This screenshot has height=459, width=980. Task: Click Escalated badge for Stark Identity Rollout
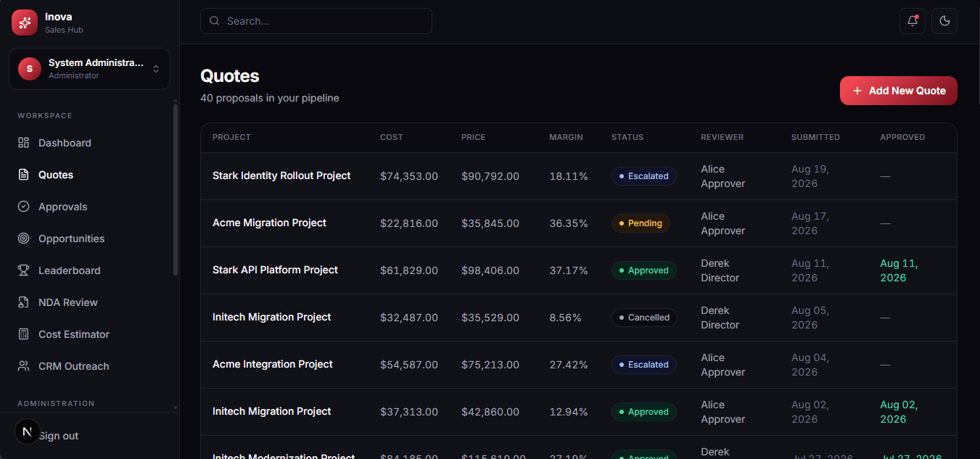coord(644,176)
